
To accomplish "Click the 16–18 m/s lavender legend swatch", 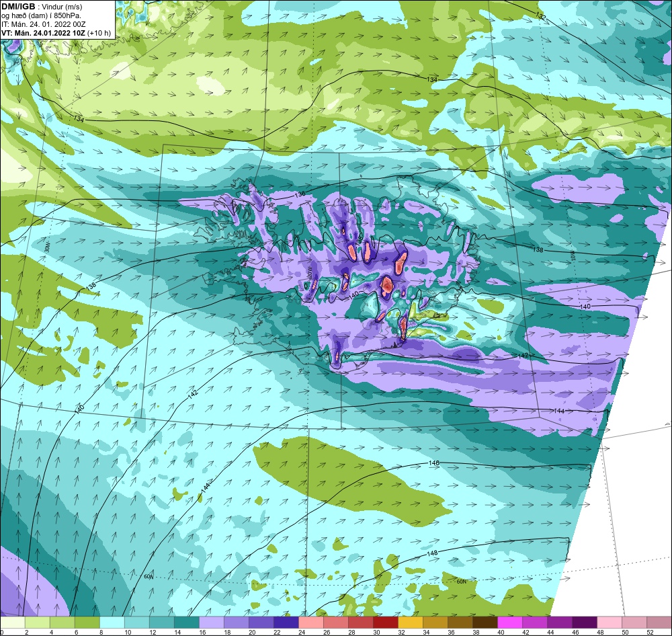I will pos(212,623).
